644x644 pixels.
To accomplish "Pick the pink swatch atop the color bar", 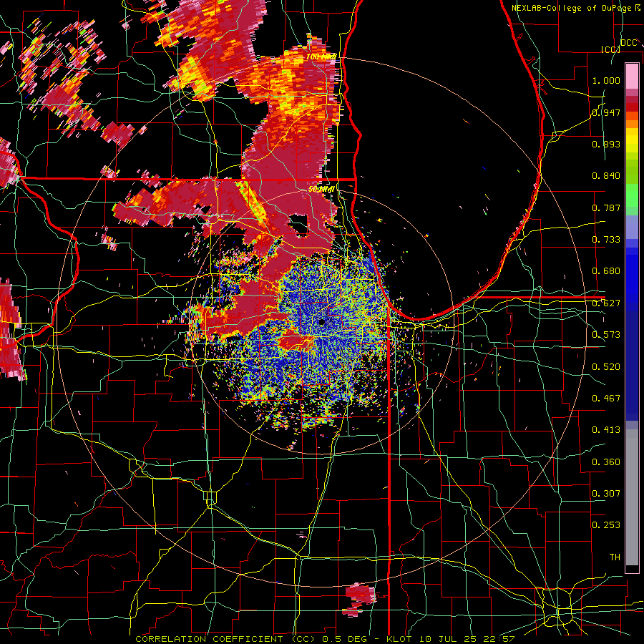I will 632,76.
